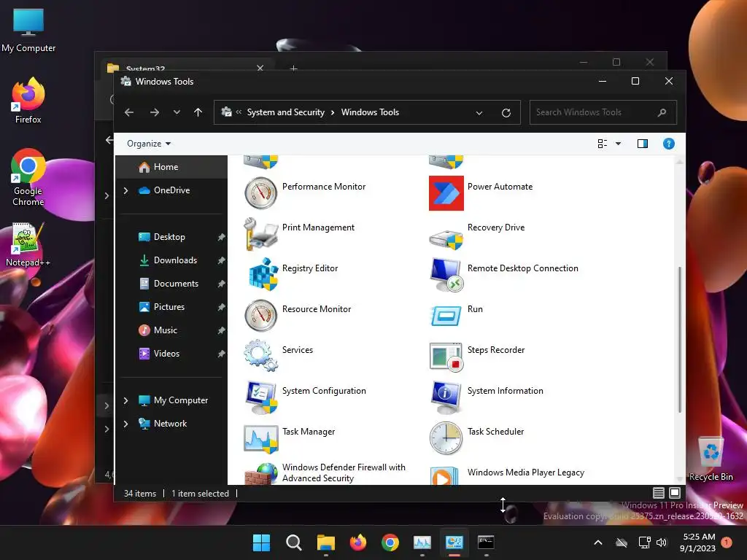Image resolution: width=747 pixels, height=560 pixels.
Task: Go back in Windows Tools
Action: [x=129, y=112]
